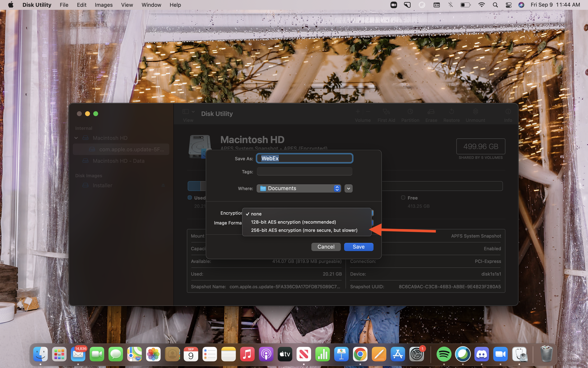Screen dimensions: 588x368
Task: Select 128-bit AES encryption recommended
Action: (x=294, y=222)
